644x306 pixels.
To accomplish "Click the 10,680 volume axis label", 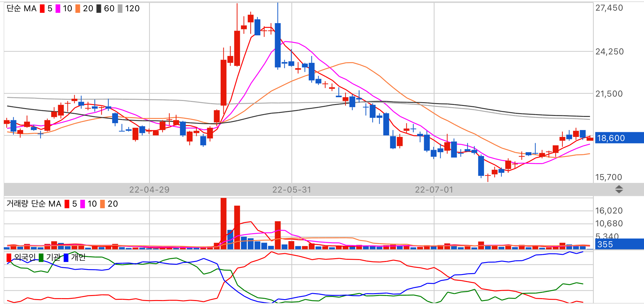I will 609,223.
